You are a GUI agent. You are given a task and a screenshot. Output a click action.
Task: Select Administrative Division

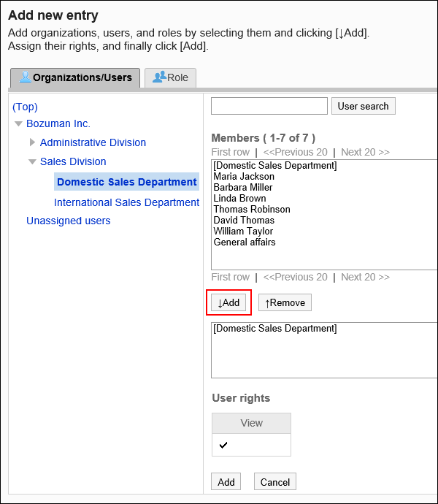(x=93, y=142)
